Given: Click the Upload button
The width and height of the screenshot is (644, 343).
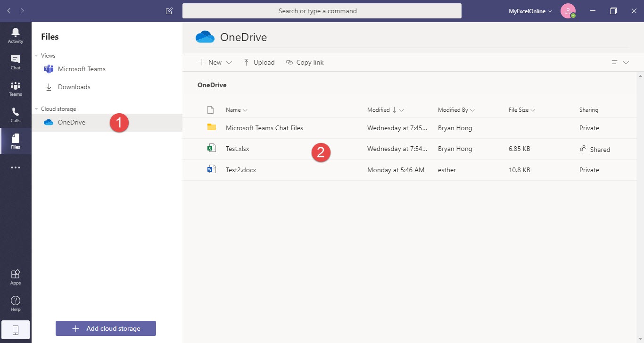Looking at the screenshot, I should click(259, 62).
